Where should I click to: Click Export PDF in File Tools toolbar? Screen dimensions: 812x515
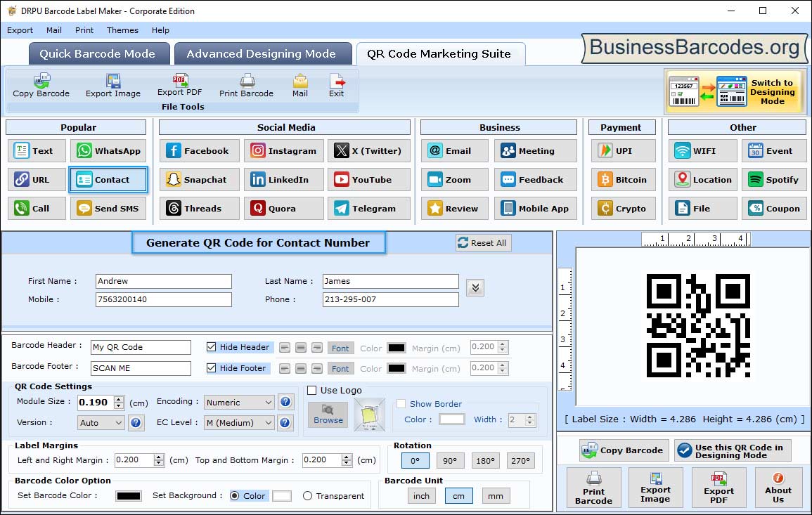pos(180,86)
